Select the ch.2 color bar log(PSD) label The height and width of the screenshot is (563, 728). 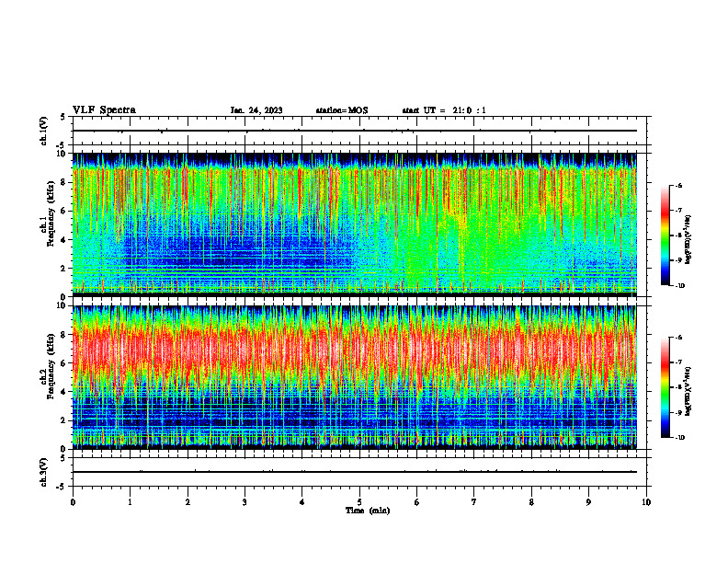[688, 392]
